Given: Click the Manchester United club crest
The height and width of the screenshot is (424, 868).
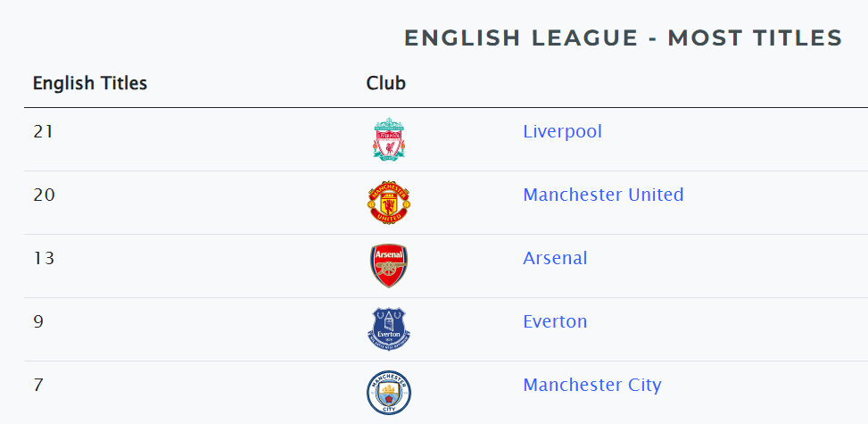Looking at the screenshot, I should point(389,203).
